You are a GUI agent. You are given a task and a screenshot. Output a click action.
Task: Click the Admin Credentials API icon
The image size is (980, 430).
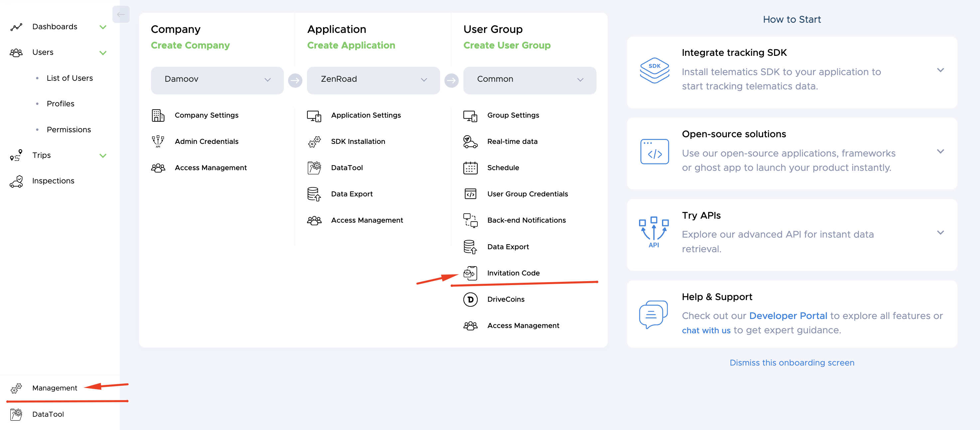[158, 142]
